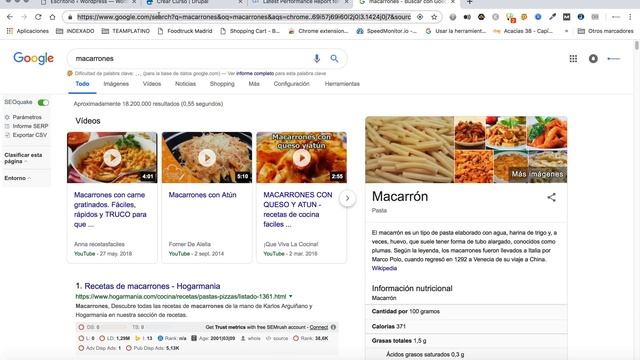Play the Macarrones con Atún video thumbnail
Viewport: 640px width, 360px height.
(x=207, y=158)
